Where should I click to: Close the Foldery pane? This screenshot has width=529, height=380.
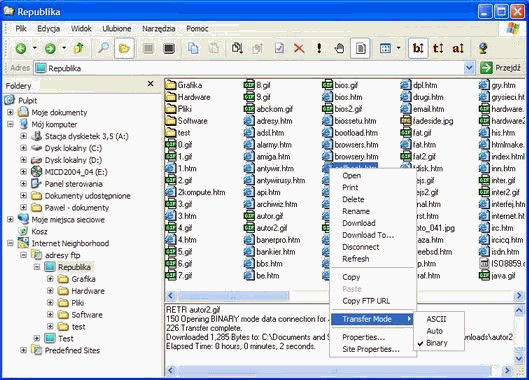click(x=151, y=84)
